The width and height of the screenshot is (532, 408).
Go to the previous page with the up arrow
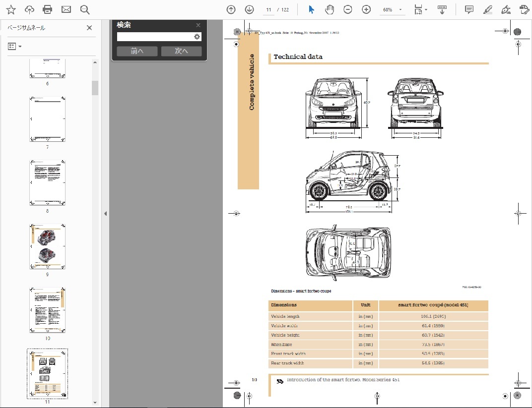click(x=231, y=9)
